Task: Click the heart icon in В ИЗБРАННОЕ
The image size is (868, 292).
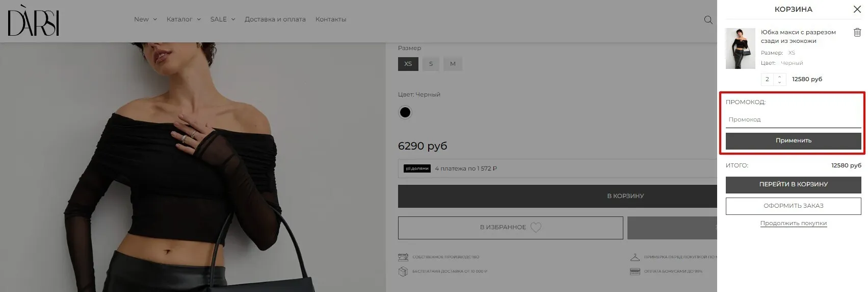Action: (536, 227)
